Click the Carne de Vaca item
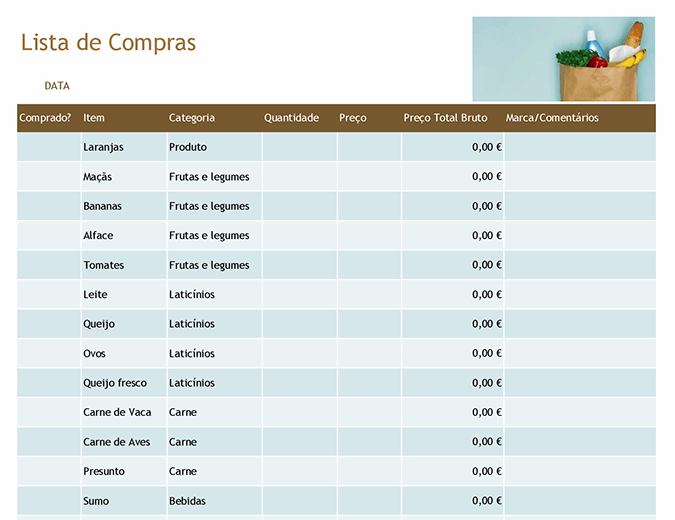The width and height of the screenshot is (675, 520). point(117,412)
